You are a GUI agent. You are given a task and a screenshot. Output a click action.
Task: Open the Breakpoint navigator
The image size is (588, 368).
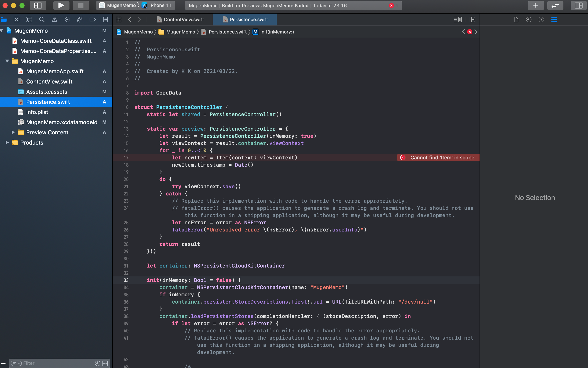93,20
